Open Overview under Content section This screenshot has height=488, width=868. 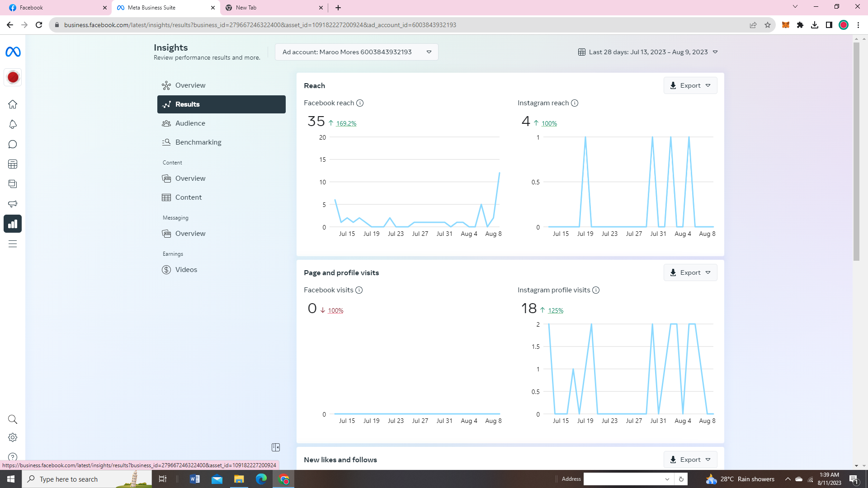pyautogui.click(x=222, y=178)
